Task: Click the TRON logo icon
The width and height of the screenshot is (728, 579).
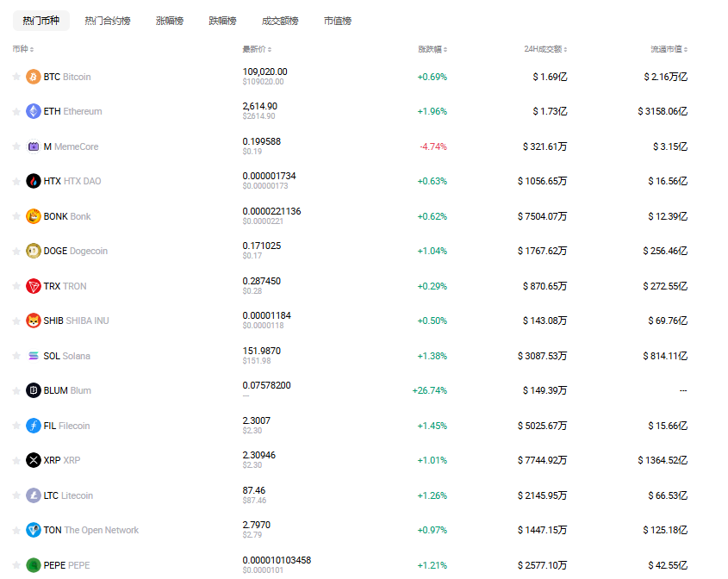Action: click(x=34, y=286)
